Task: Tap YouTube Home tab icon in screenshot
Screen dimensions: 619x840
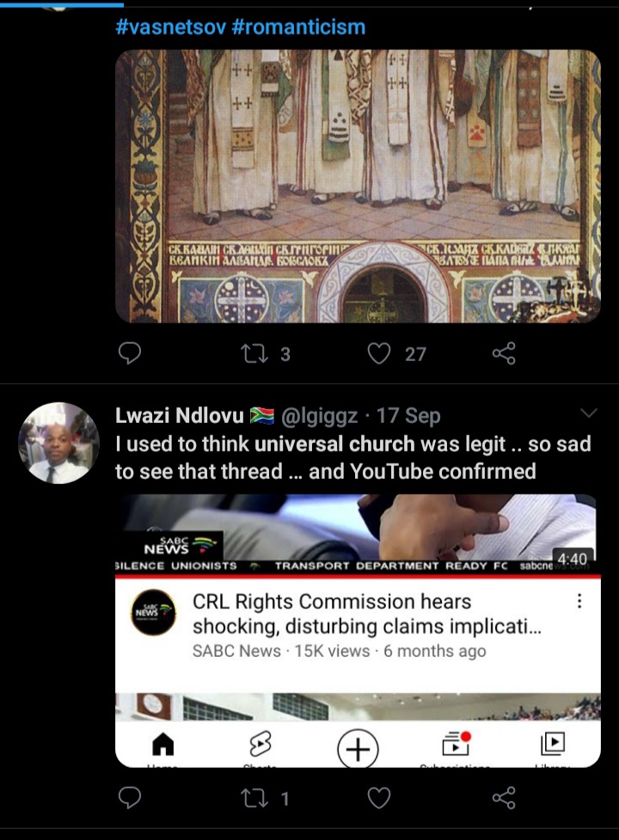Action: pos(162,744)
